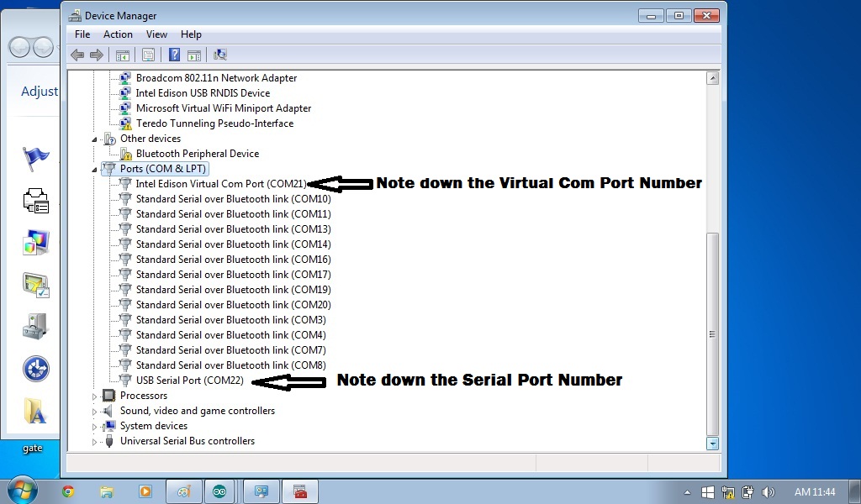
Task: Expand the System devices category
Action: [94, 426]
